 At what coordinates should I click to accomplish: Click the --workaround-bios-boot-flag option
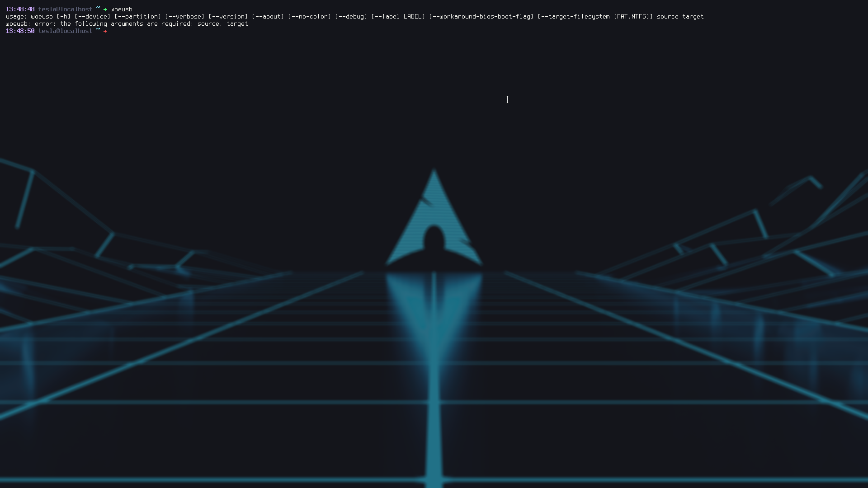[481, 17]
